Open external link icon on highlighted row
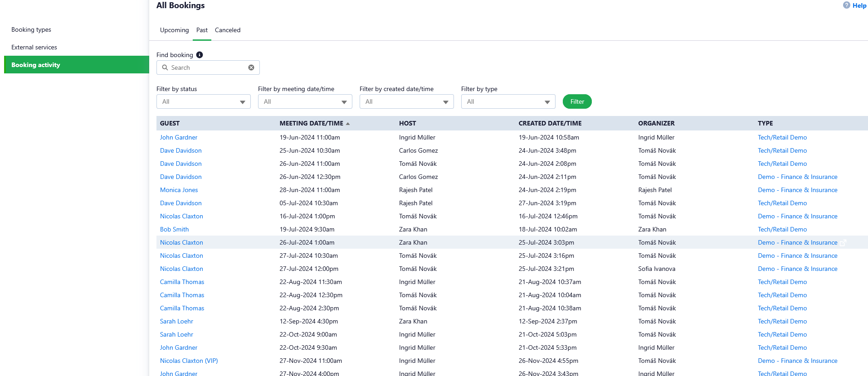This screenshot has height=376, width=868. [x=843, y=243]
